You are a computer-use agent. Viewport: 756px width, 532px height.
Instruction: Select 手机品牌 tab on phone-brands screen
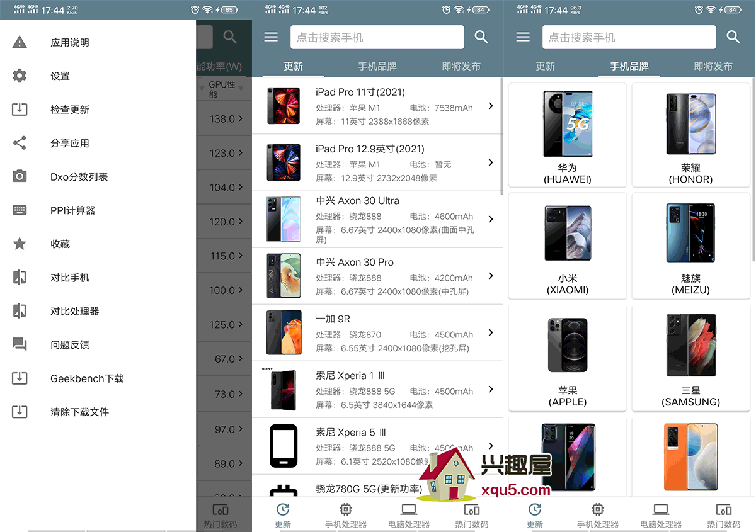pos(629,66)
